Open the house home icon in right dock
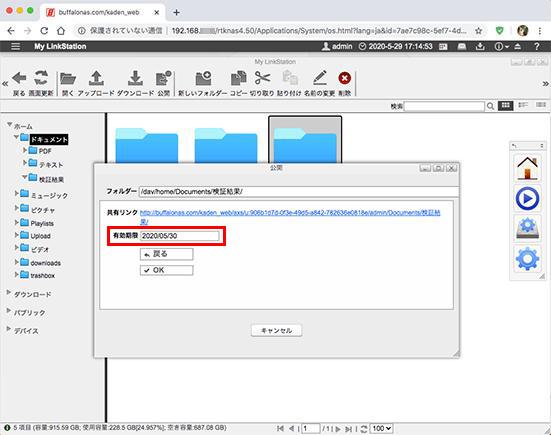The image size is (551, 435). click(x=527, y=168)
